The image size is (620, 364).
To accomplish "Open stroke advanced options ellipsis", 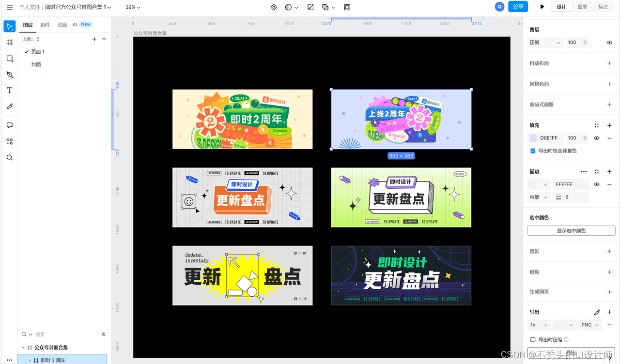I will pyautogui.click(x=584, y=171).
